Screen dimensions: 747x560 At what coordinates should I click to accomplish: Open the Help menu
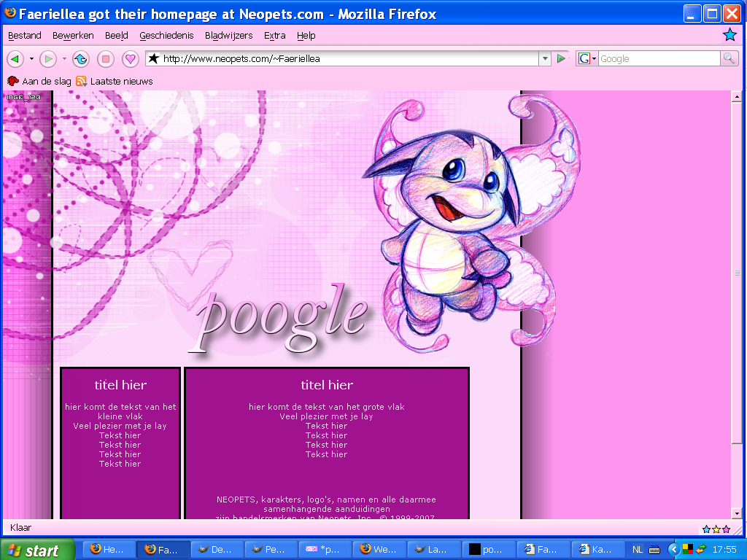pos(306,35)
